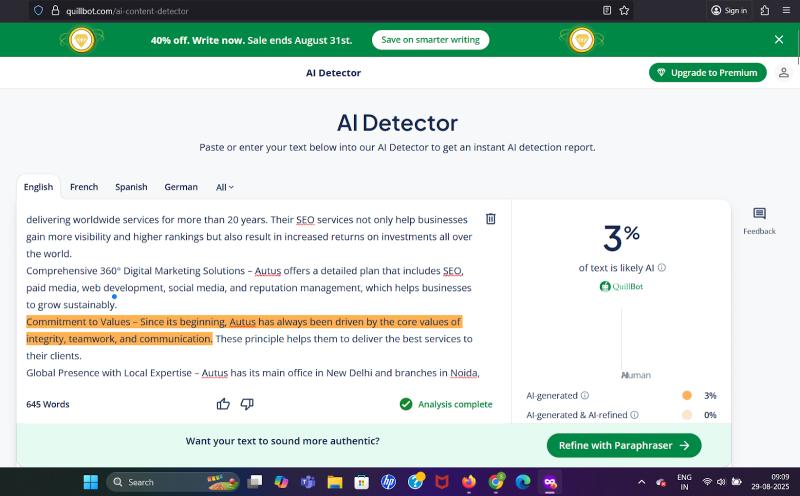The height and width of the screenshot is (496, 800).
Task: Click the 3% AI-generated value
Action: point(710,395)
